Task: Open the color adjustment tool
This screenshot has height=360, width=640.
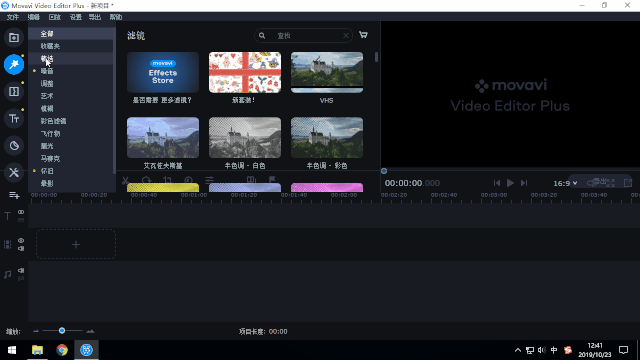Action: click(188, 180)
